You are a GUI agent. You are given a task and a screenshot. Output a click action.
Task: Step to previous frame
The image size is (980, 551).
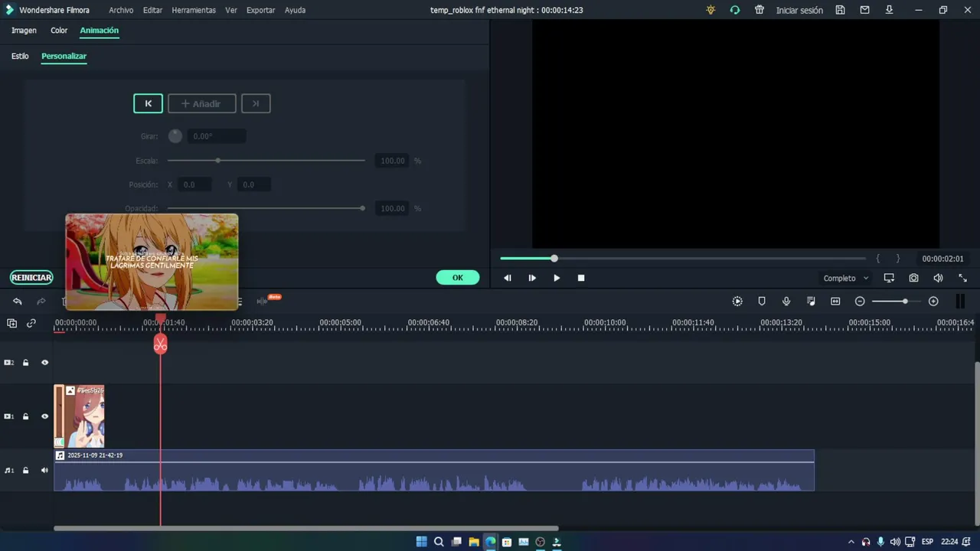click(x=508, y=278)
